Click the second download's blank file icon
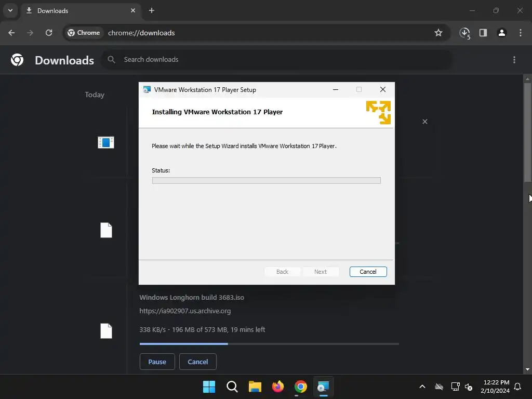 (106, 230)
